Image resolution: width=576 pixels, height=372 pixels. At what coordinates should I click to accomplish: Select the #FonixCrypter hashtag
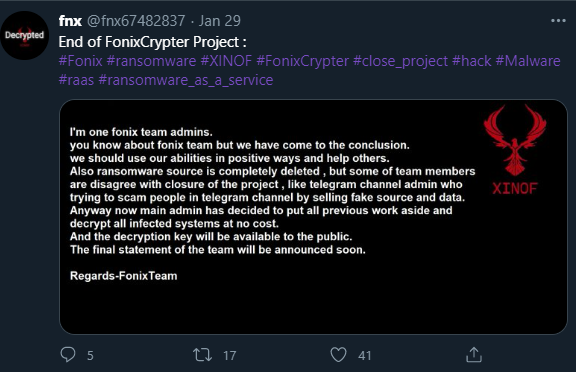(x=303, y=61)
